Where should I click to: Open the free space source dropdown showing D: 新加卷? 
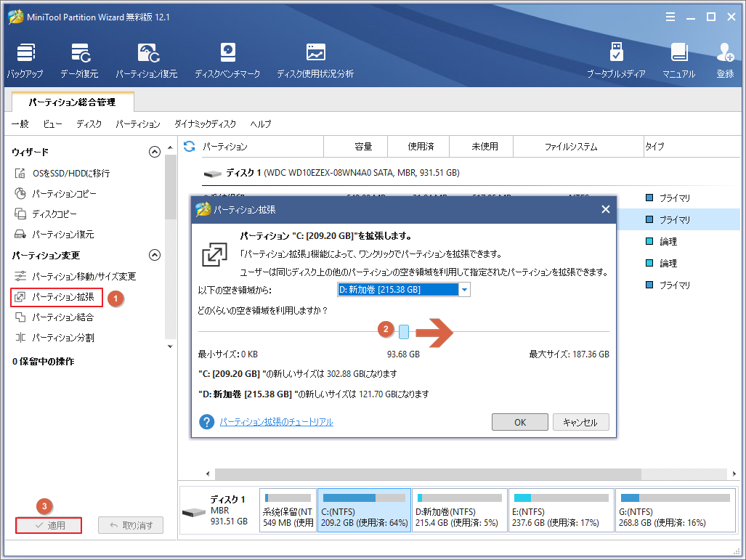coord(463,288)
